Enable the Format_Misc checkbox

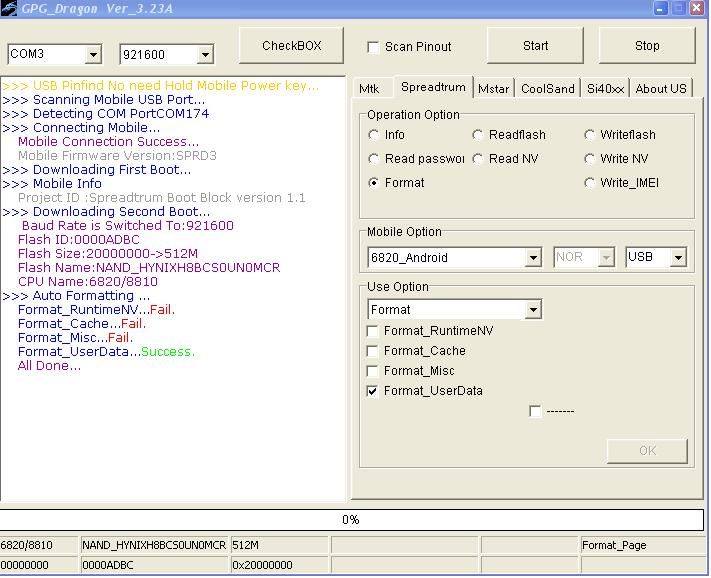point(373,371)
